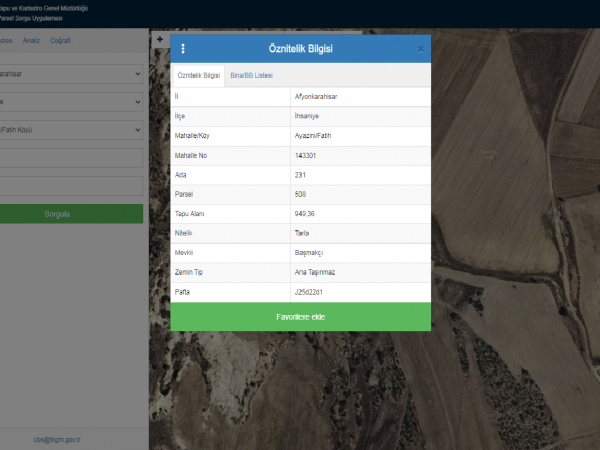
Task: Open the Adres tab in sidebar
Action: (6, 41)
